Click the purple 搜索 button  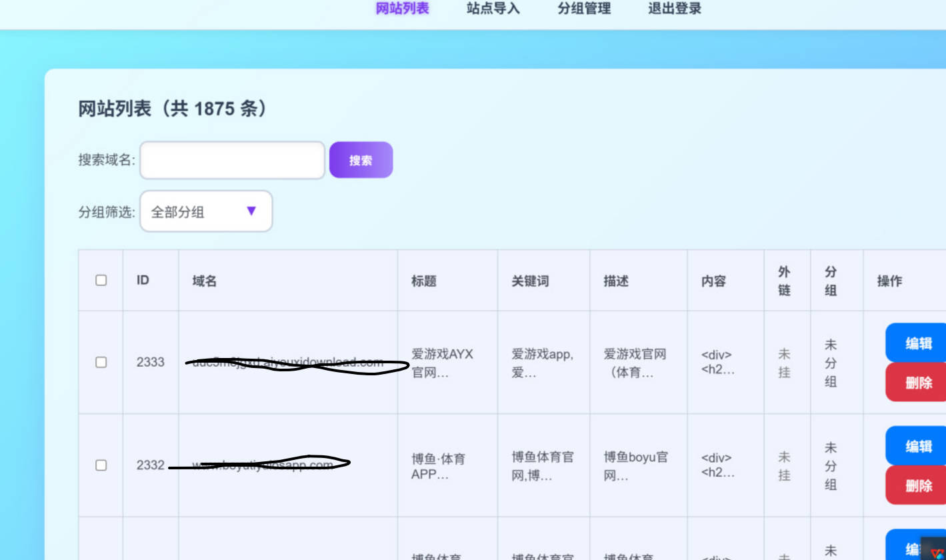point(361,160)
